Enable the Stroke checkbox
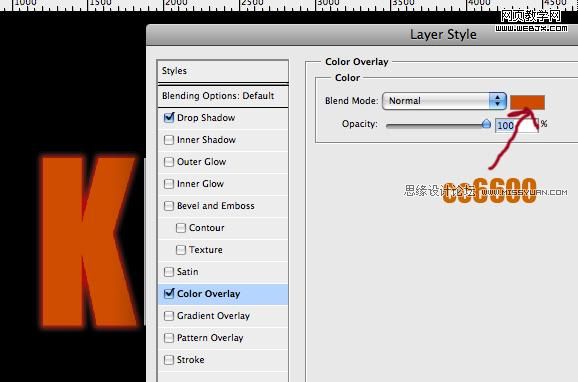Viewport: 578px width, 382px height. point(169,360)
